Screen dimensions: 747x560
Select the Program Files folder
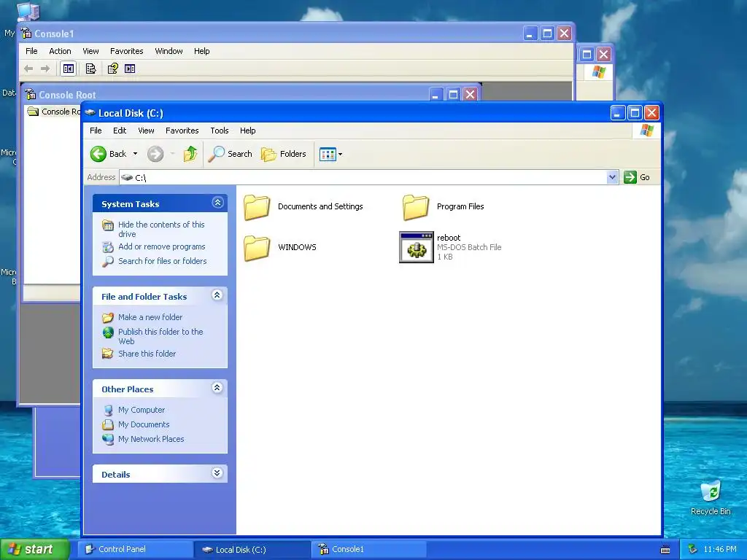[444, 206]
